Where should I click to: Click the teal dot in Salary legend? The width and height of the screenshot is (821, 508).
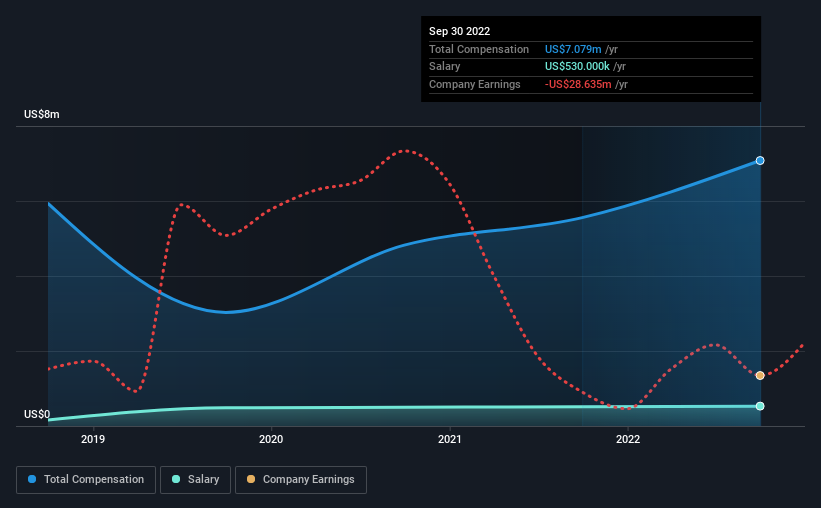coord(176,479)
